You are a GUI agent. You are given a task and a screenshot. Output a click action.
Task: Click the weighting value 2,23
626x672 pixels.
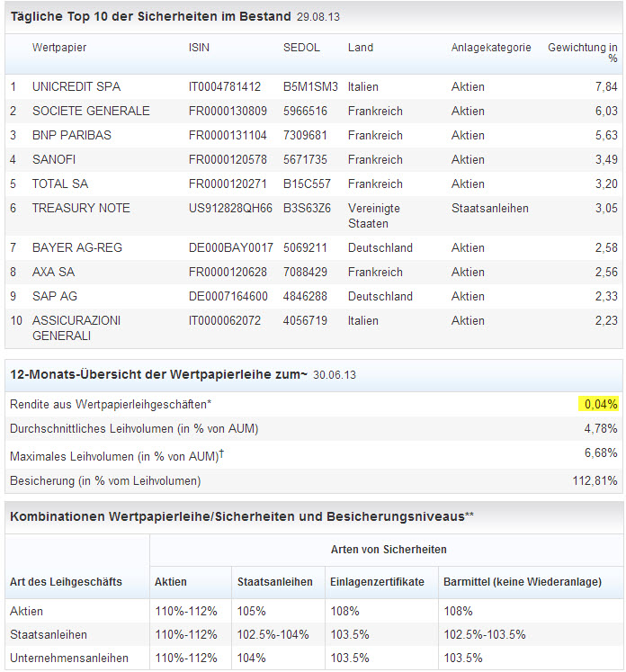click(606, 320)
